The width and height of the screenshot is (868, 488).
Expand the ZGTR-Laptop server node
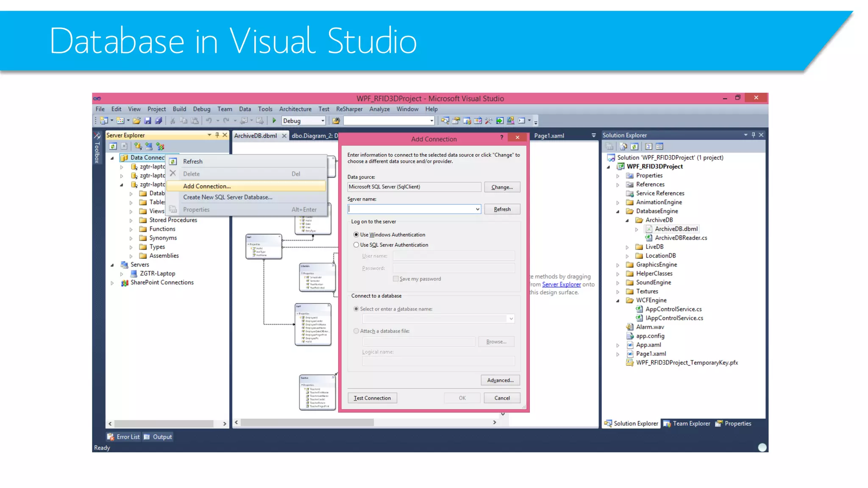[122, 274]
